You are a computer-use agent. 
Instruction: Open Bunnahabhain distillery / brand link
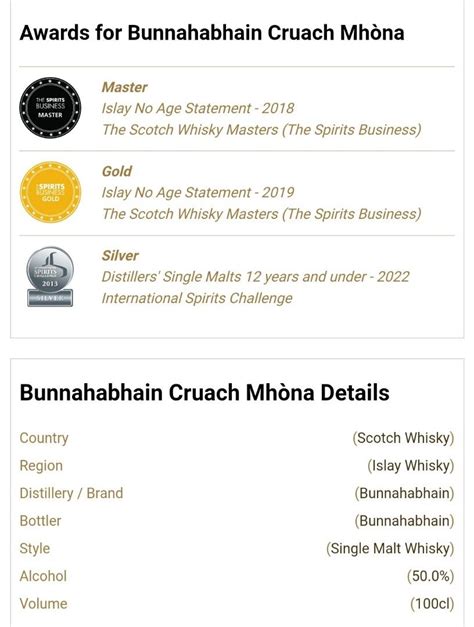[x=404, y=493]
